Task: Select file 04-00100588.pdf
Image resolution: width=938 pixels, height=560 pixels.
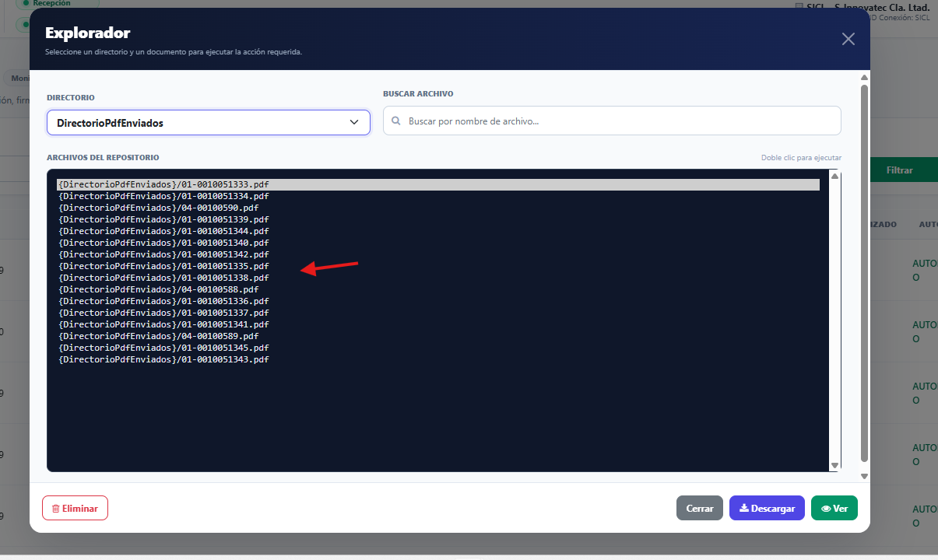Action: point(438,289)
